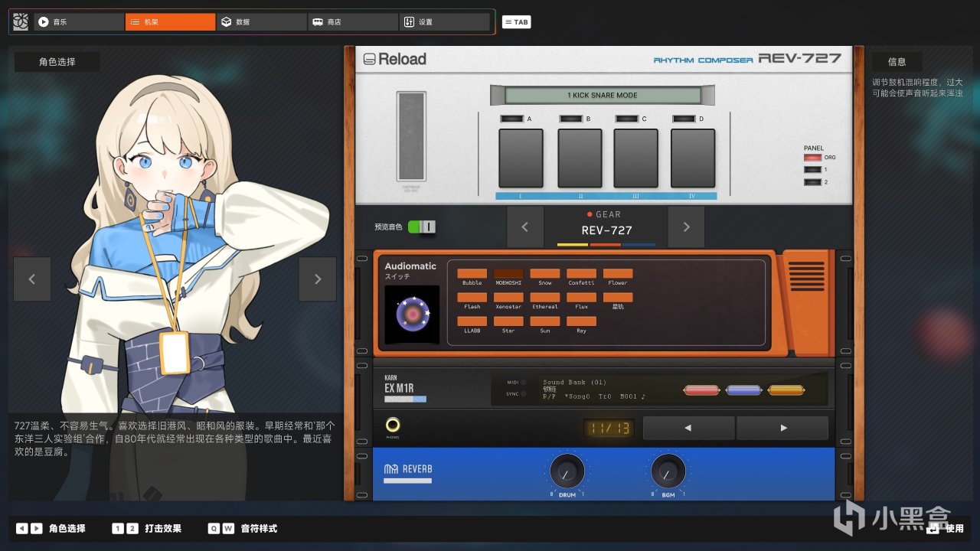
Task: Click the left arrow key hint for 角色选择
Action: [x=22, y=528]
